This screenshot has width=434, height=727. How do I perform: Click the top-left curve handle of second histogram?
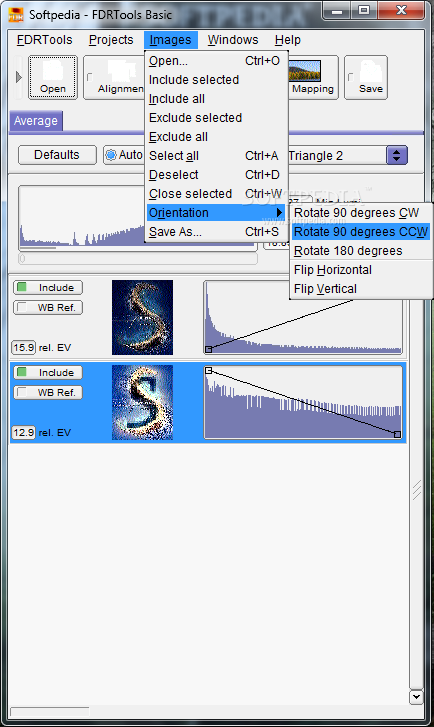point(209,370)
